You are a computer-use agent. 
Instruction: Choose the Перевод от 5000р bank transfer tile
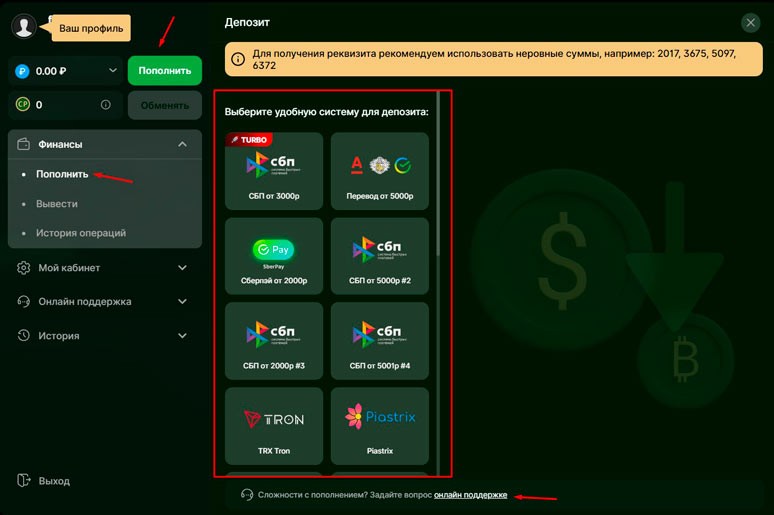tap(380, 170)
